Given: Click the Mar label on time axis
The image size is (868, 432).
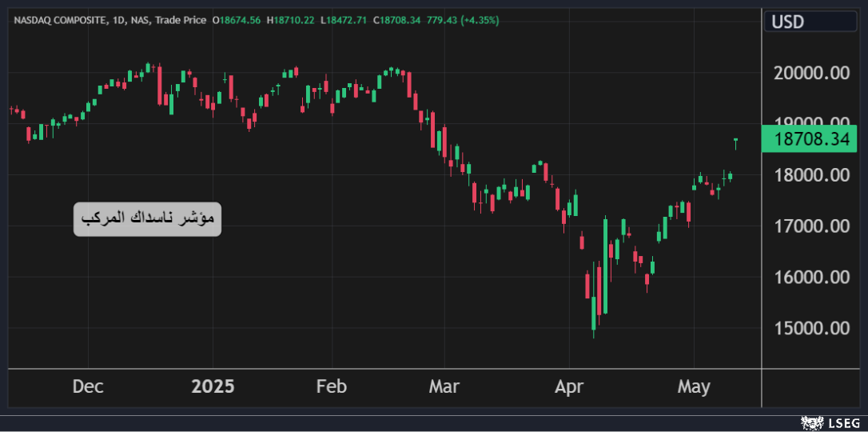Looking at the screenshot, I should coord(444,387).
